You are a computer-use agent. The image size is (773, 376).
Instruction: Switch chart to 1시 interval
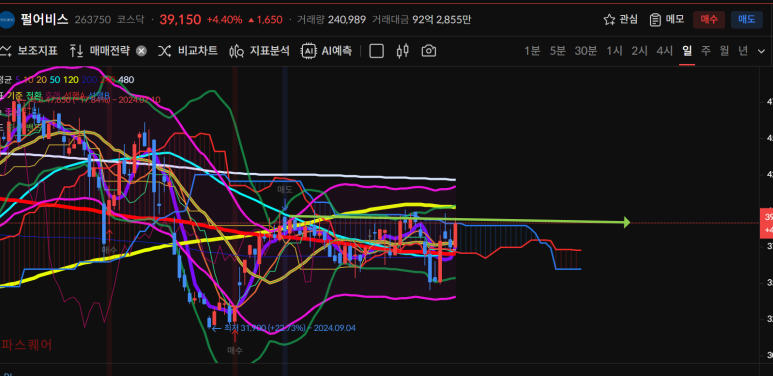coord(614,51)
